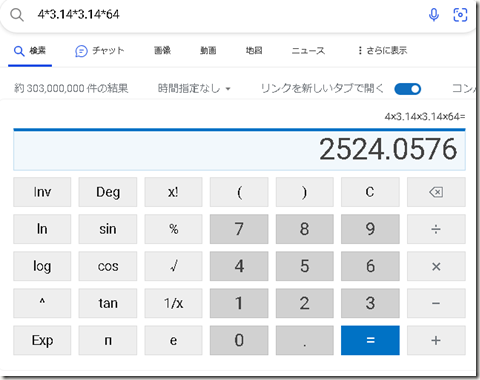The image size is (480, 380).
Task: Expand さらに表示 more options menu
Action: (x=382, y=51)
